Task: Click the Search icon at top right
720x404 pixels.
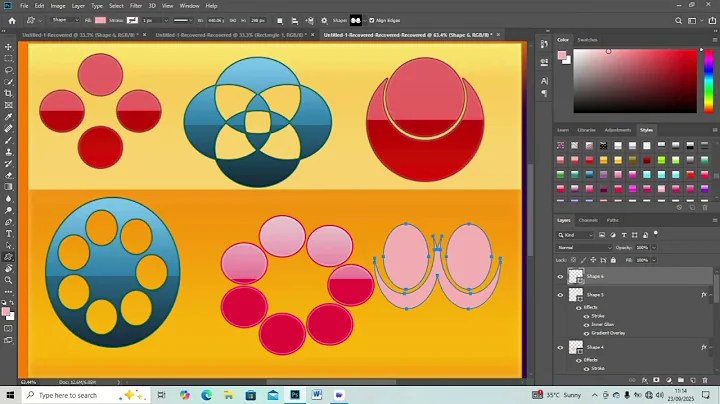Action: pos(678,21)
